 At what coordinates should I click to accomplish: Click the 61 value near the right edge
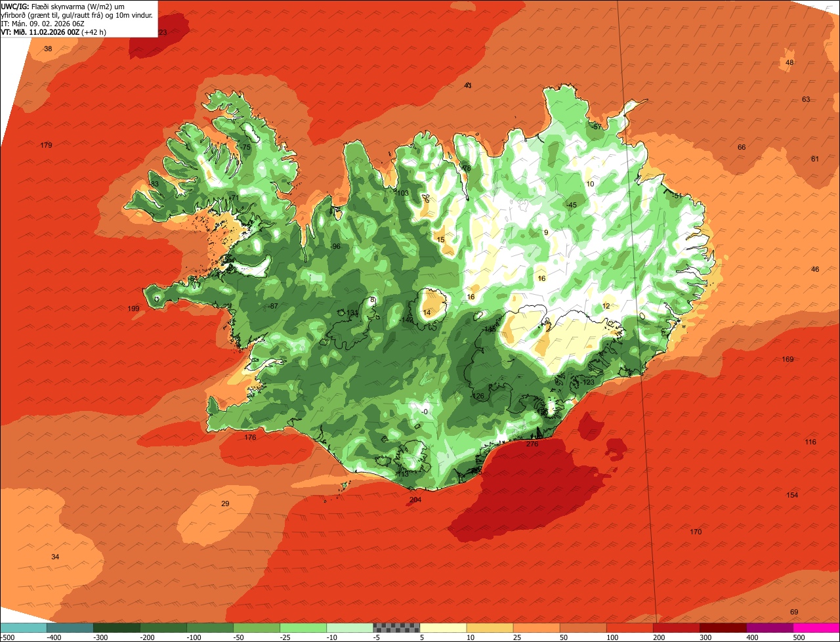[x=815, y=159]
